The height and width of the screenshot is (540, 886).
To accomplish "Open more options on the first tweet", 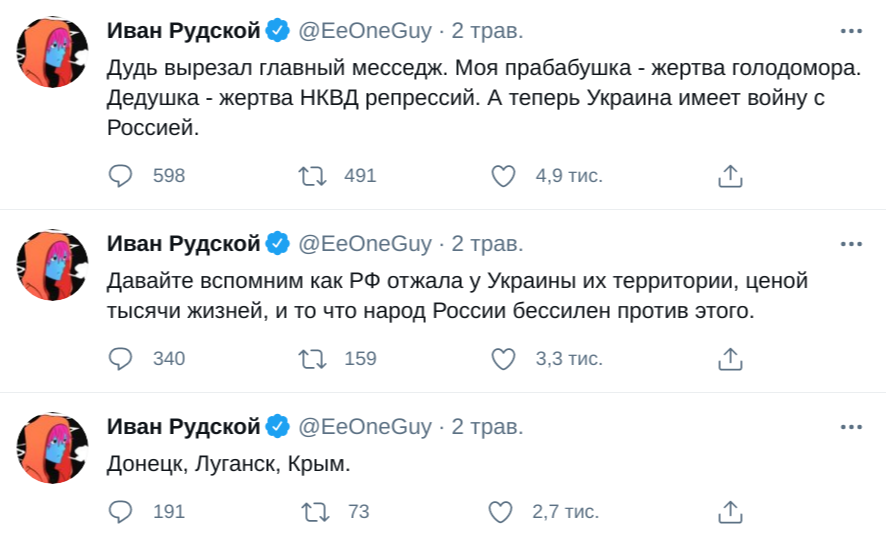I will 851,31.
